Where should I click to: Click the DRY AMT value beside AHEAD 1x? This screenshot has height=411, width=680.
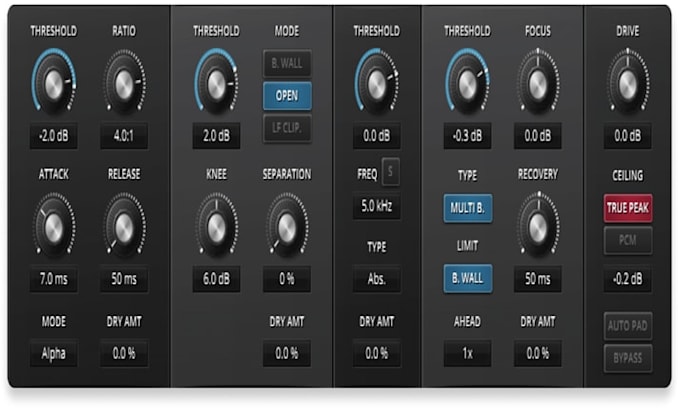coord(538,353)
